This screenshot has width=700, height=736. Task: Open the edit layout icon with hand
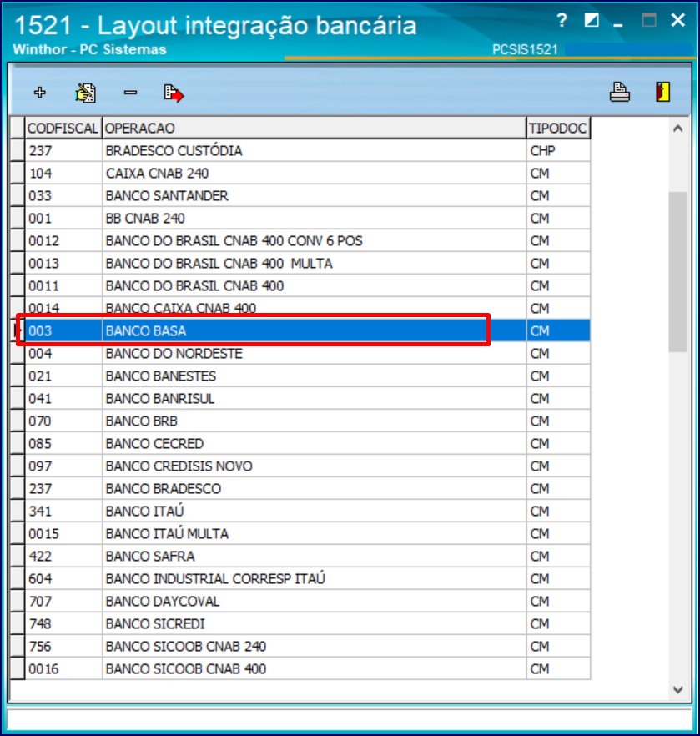pyautogui.click(x=85, y=93)
